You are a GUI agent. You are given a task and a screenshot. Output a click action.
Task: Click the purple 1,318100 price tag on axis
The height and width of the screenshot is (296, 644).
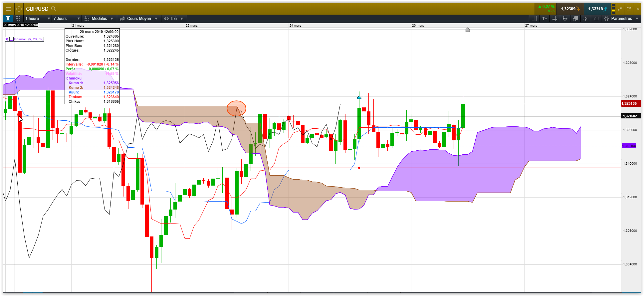[x=629, y=146]
